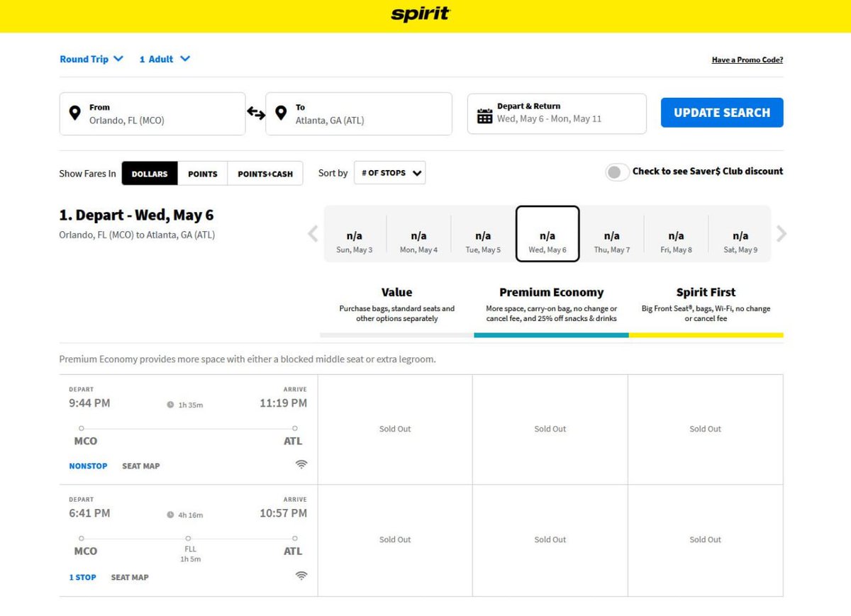Click the To Atlanta, GA (ATL) field
This screenshot has height=616, width=851.
(x=359, y=113)
